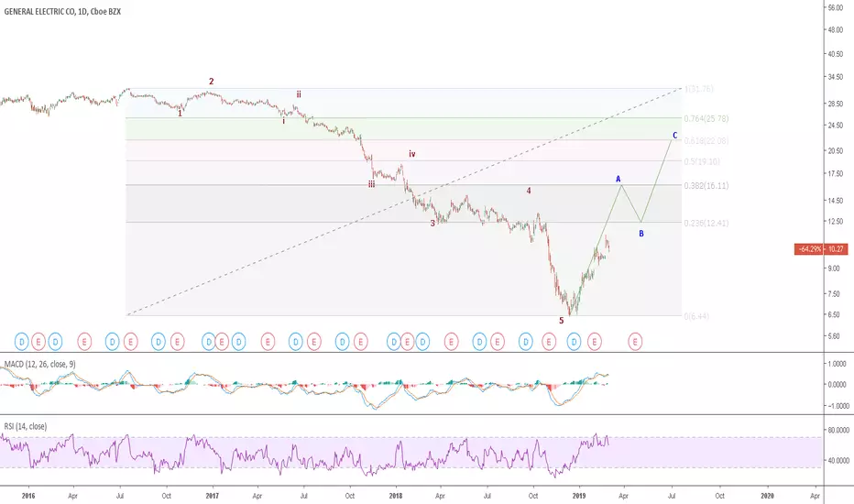Click the 2019 label on the time axis
The height and width of the screenshot is (504, 854).
tap(579, 496)
